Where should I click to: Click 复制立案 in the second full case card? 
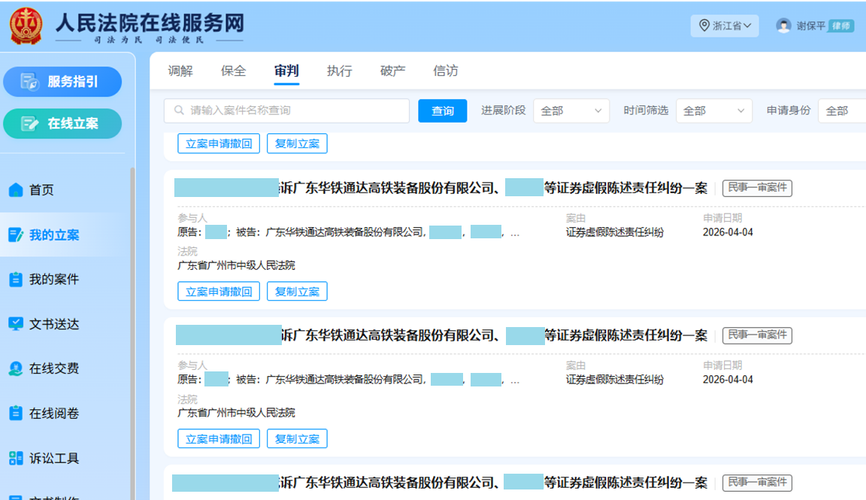click(297, 439)
